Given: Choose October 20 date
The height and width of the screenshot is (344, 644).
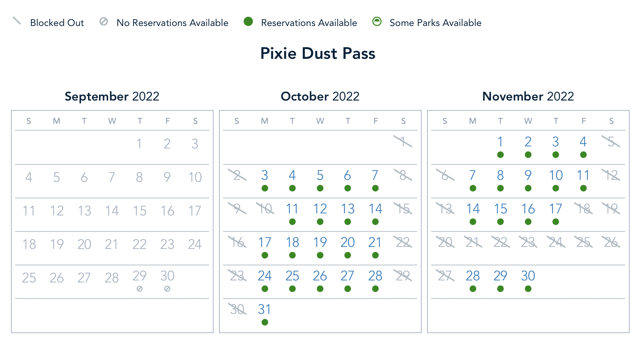Looking at the screenshot, I should coord(348,242).
